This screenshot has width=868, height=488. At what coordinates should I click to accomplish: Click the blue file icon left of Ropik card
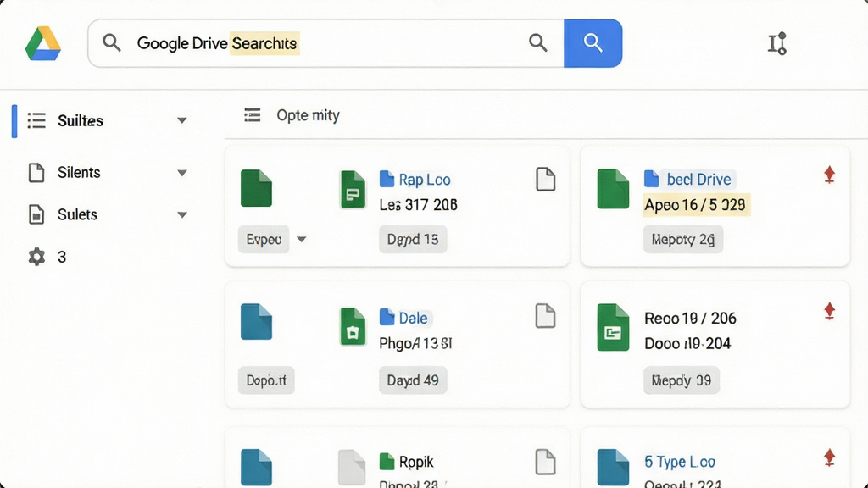click(x=256, y=468)
